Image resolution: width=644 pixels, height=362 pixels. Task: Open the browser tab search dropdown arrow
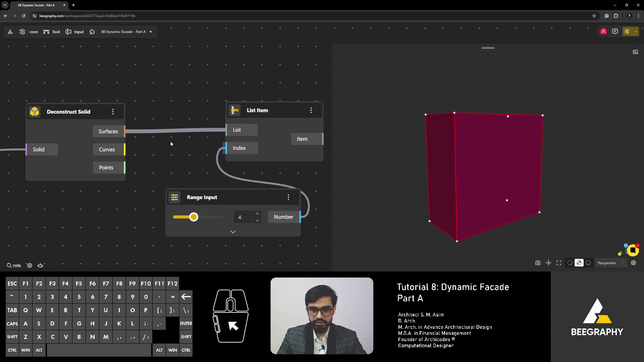5,5
